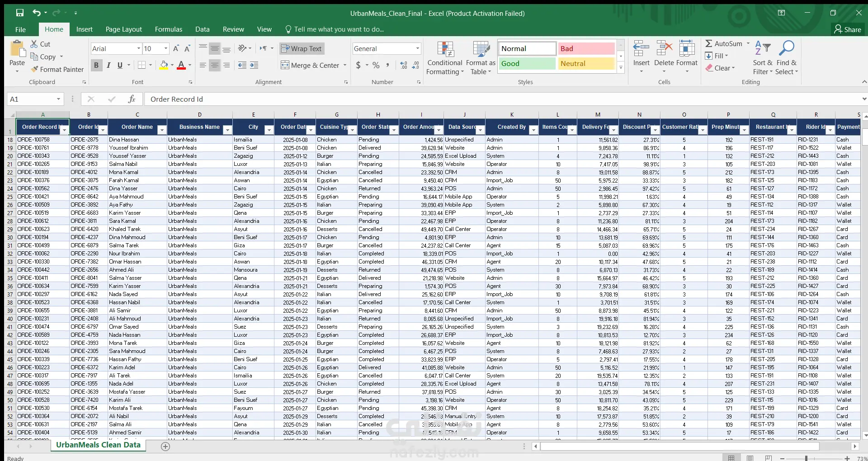Apply the Good cell style

point(527,64)
